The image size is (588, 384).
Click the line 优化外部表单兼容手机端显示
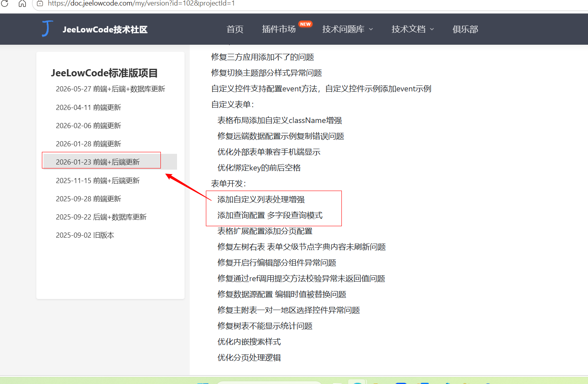[x=269, y=152]
